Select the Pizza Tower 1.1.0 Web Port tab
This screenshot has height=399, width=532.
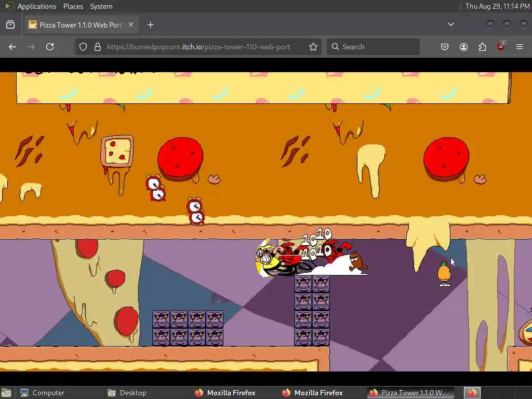[x=82, y=25]
